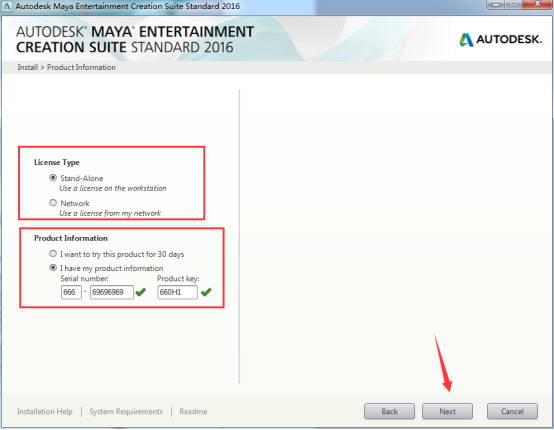The height and width of the screenshot is (430, 554).
Task: Click the green check beside product key
Action: pyautogui.click(x=206, y=292)
